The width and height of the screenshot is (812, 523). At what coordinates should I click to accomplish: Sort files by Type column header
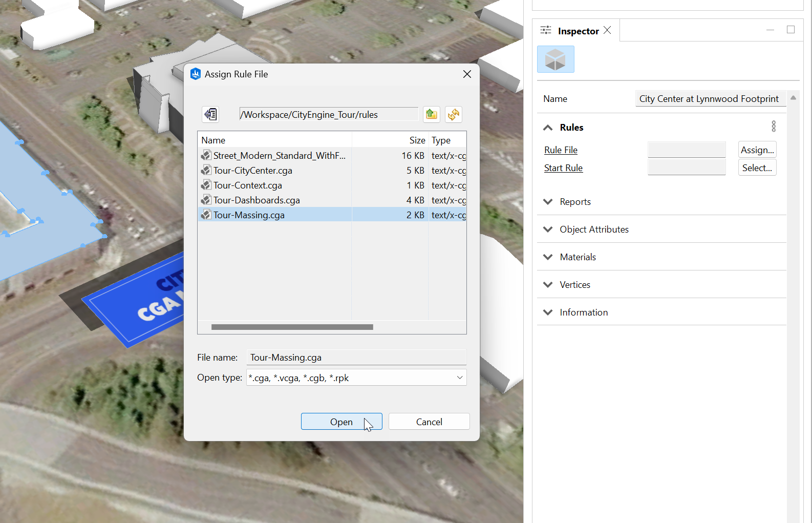pos(447,140)
